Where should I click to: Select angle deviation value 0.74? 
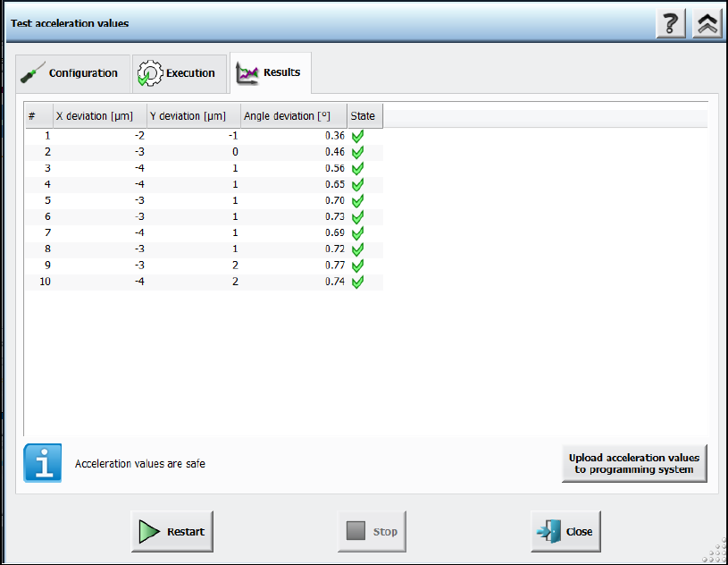pos(335,282)
